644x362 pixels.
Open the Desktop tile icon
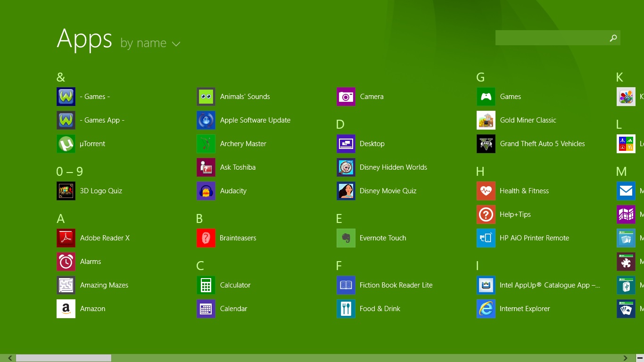point(346,144)
